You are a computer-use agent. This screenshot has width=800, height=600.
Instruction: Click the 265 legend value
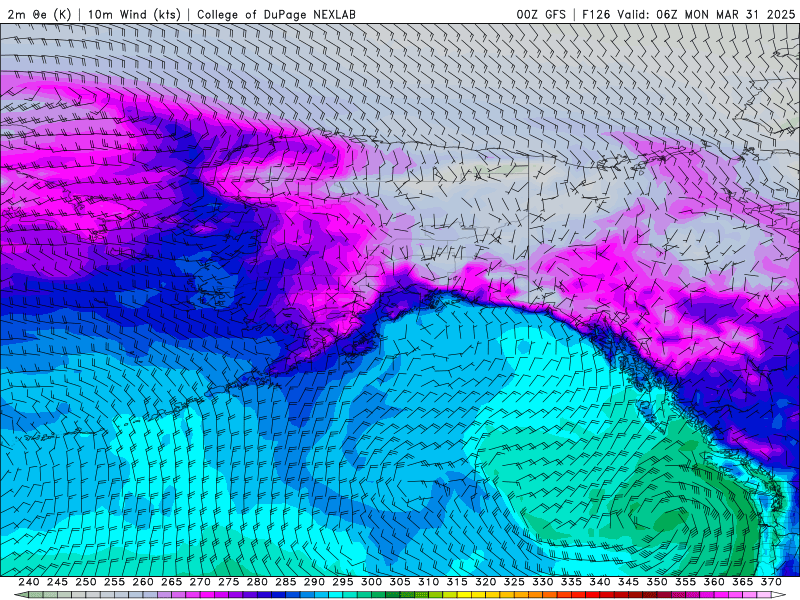171,582
